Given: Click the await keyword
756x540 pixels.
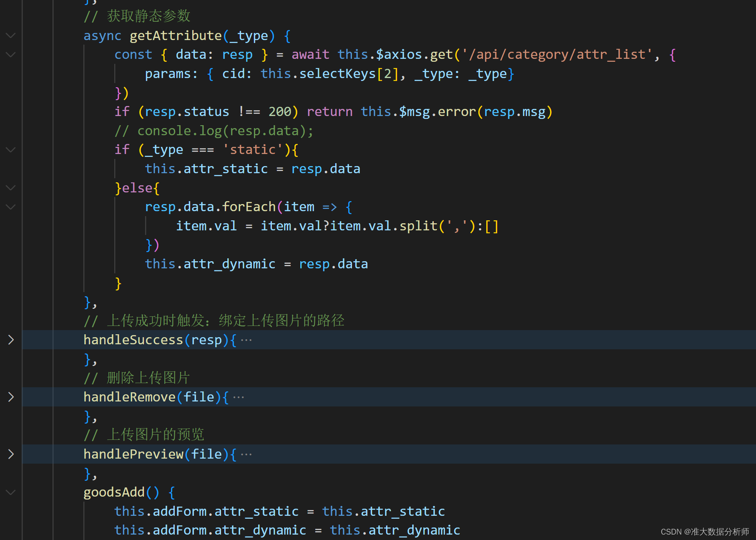Looking at the screenshot, I should tap(310, 55).
